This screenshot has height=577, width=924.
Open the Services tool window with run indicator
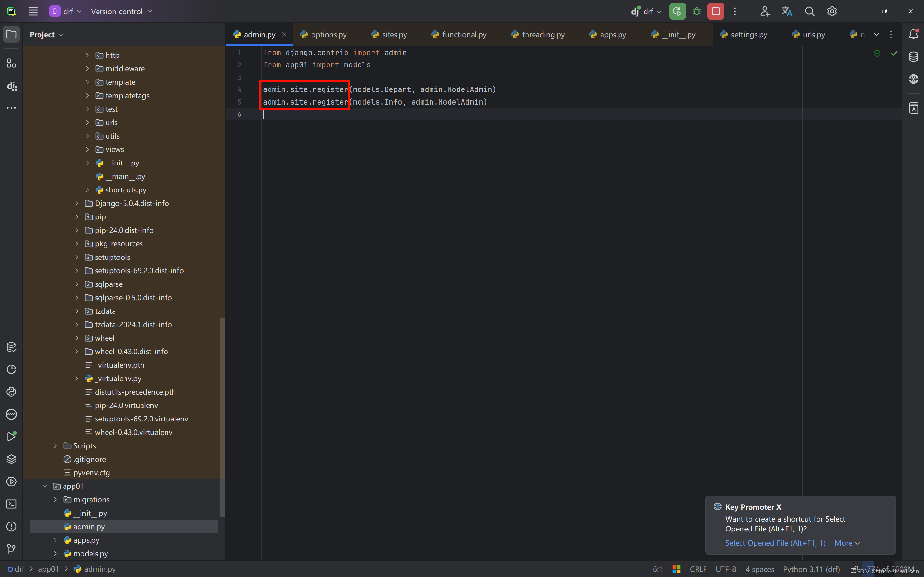12,437
